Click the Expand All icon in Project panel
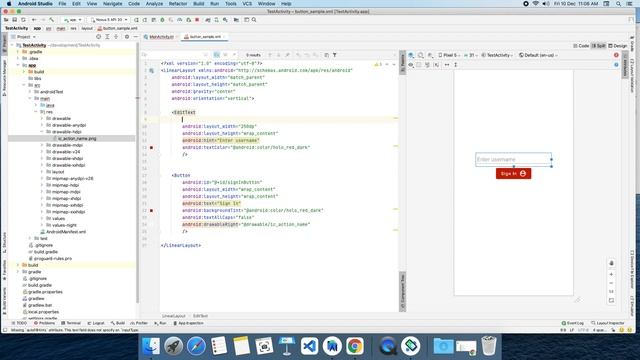640x360 pixels. tap(107, 37)
